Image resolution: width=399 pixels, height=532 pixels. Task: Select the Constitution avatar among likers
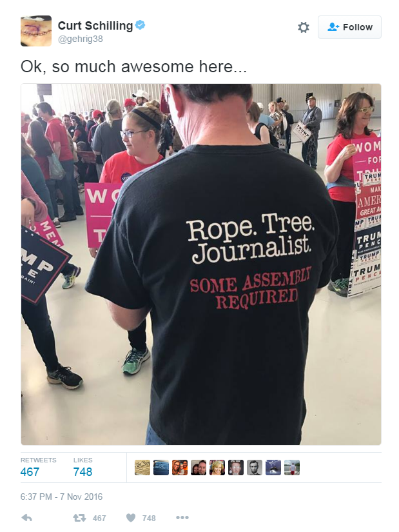[x=142, y=468]
